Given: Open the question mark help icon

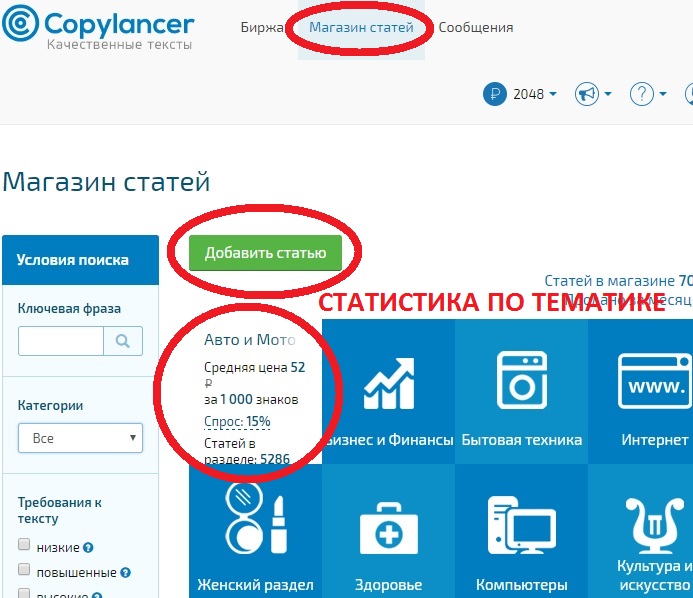Looking at the screenshot, I should click(642, 94).
